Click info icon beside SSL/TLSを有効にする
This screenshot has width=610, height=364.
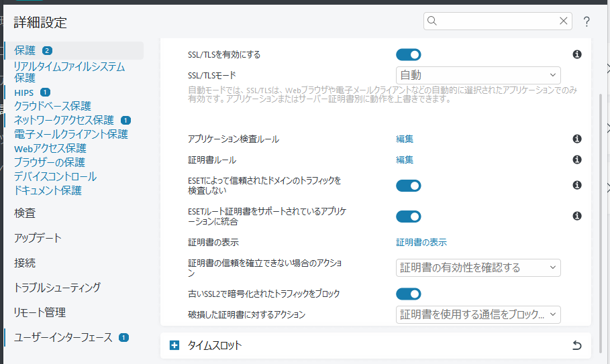(x=576, y=55)
